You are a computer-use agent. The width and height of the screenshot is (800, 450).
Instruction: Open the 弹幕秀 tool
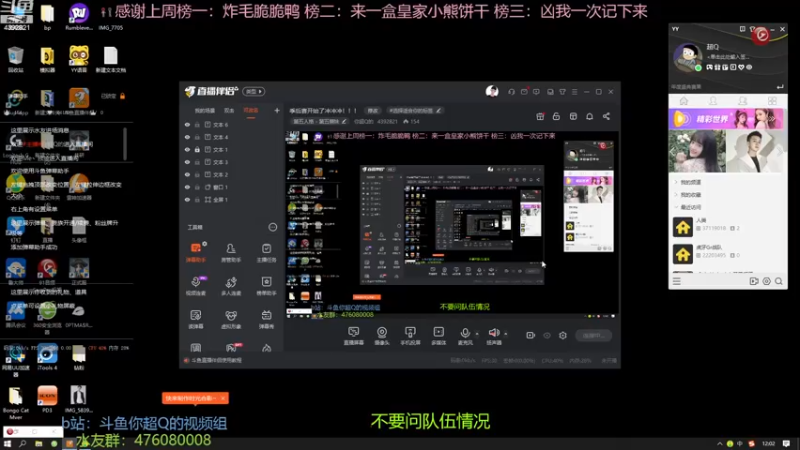[266, 319]
